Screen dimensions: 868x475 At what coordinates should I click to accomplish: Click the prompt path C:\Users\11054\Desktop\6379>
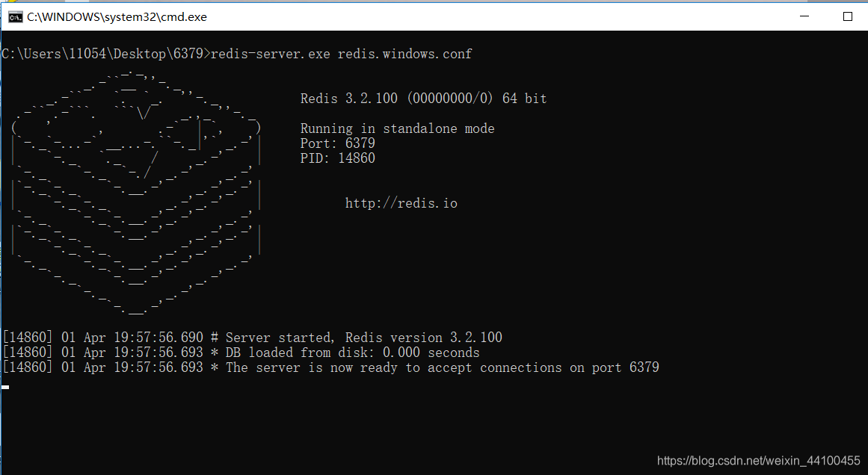(x=105, y=54)
